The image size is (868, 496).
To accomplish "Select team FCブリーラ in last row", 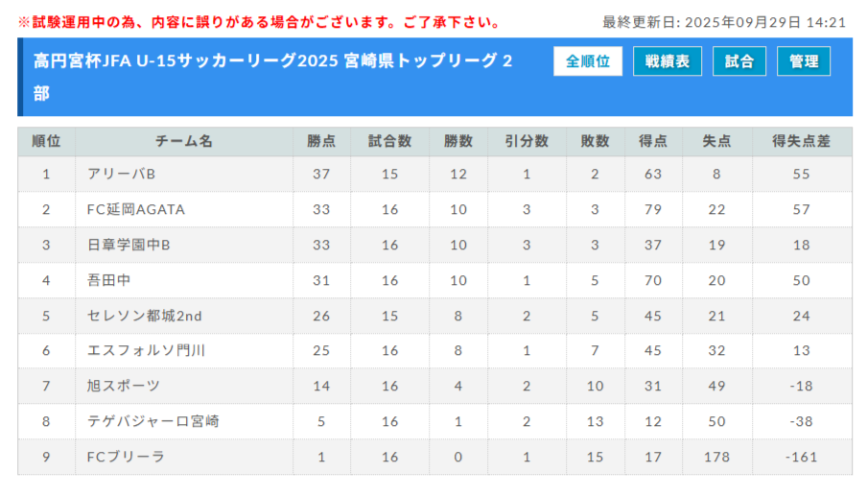I will coord(126,457).
